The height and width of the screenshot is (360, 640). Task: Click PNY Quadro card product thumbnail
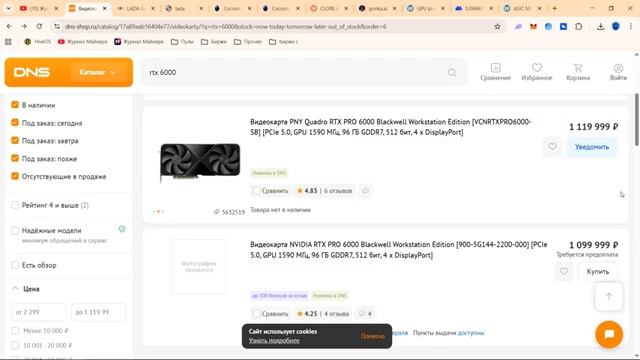200,162
